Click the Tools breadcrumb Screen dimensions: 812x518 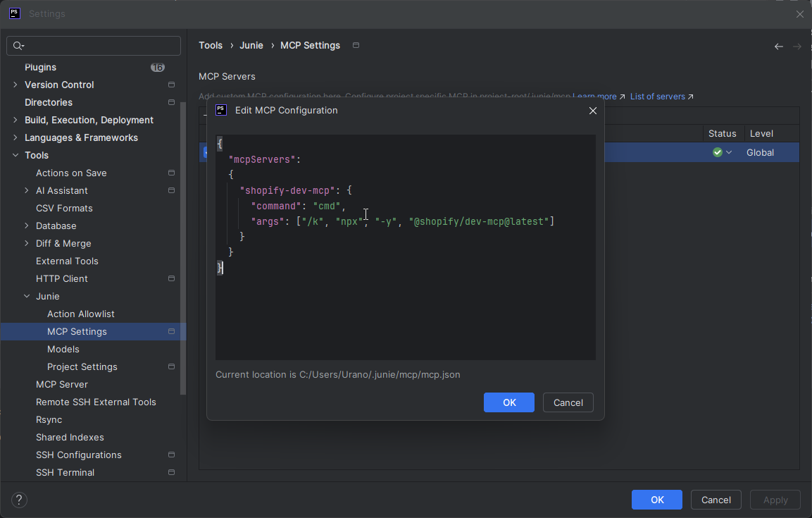[211, 46]
